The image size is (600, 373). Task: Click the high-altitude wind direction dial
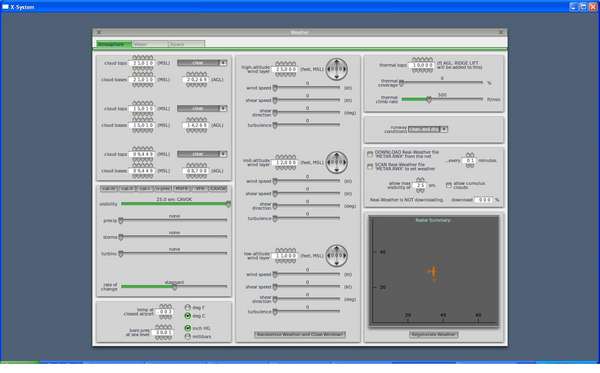pos(336,69)
